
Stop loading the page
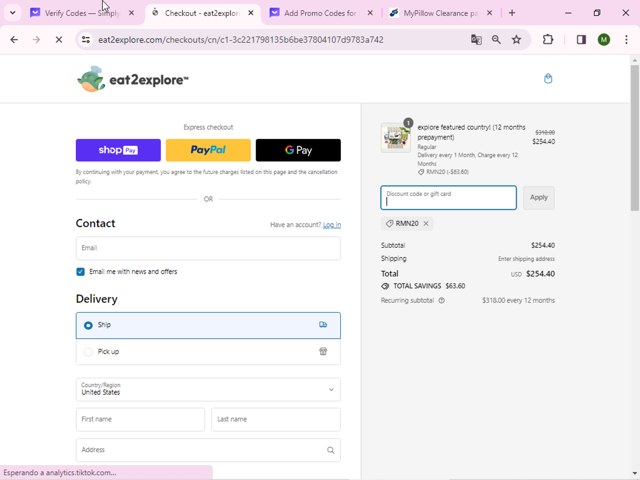pos(59,40)
